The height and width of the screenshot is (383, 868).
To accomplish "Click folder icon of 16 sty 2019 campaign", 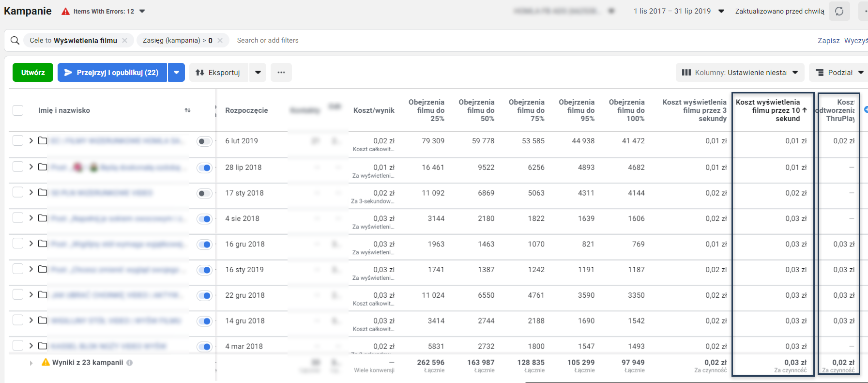I will [43, 269].
